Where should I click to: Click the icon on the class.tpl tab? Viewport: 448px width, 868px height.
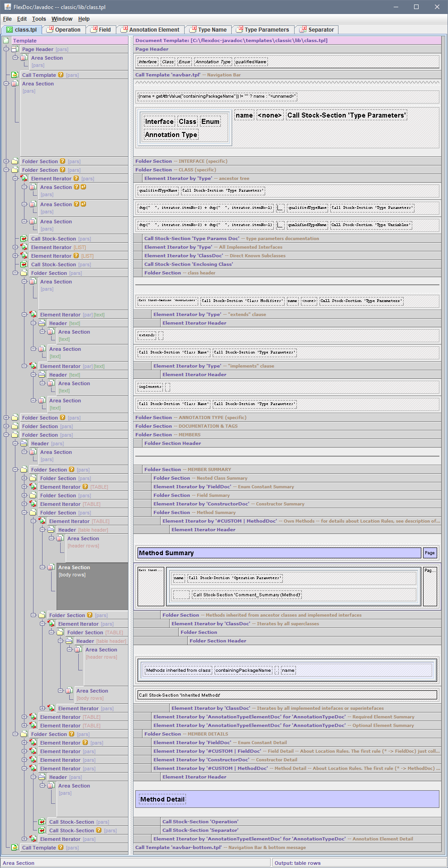(x=9, y=30)
